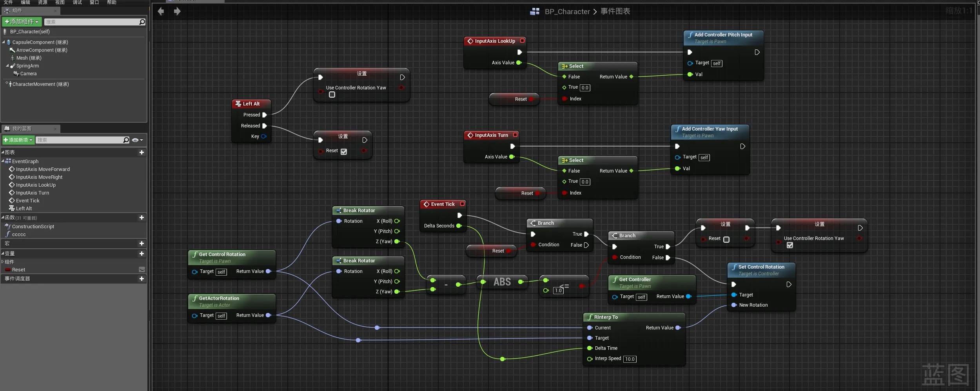The height and width of the screenshot is (391, 980).
Task: Uncheck Reset checkbox on Released set node
Action: [344, 152]
